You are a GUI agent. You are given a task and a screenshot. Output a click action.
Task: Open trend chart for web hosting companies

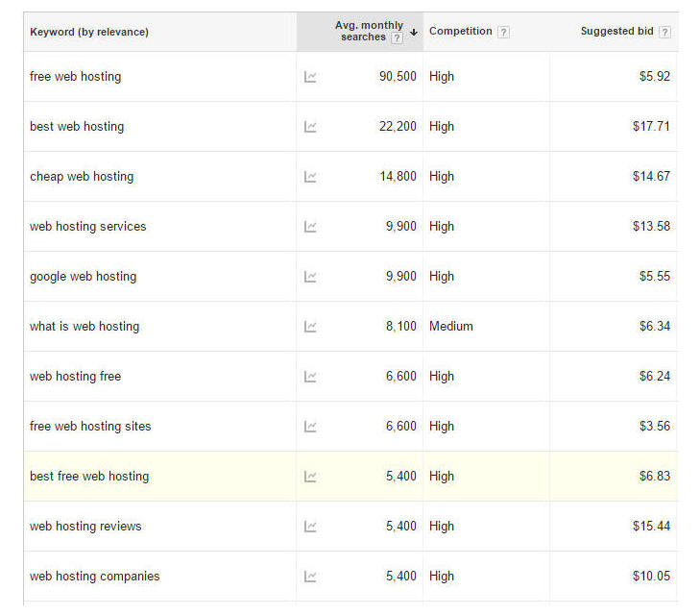310,577
